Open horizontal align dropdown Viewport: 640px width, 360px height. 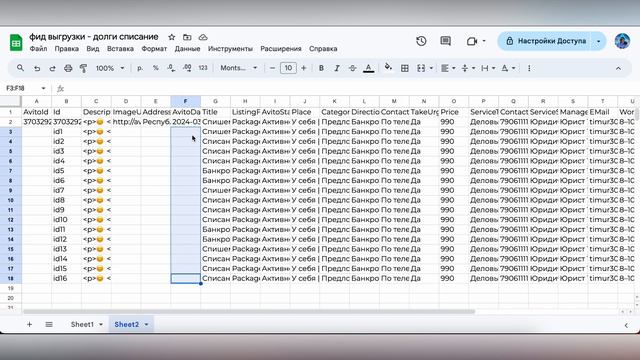coord(448,68)
